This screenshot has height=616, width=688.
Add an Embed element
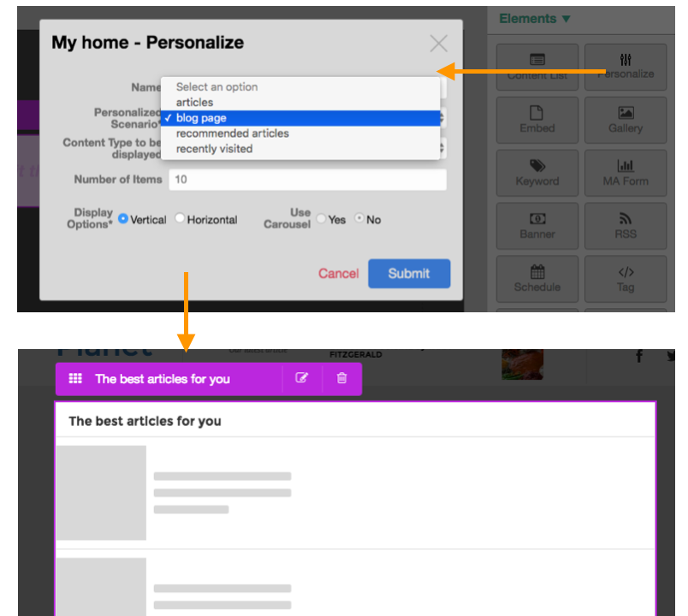pos(537,119)
